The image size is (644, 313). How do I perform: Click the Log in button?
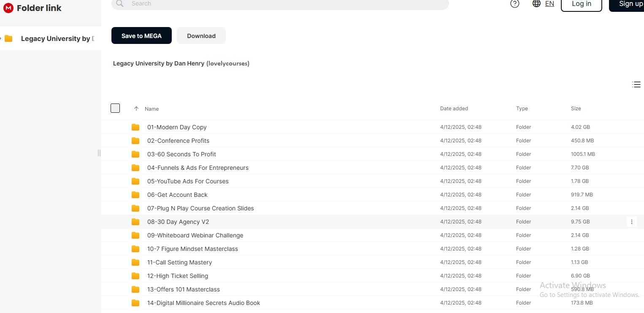point(581,4)
